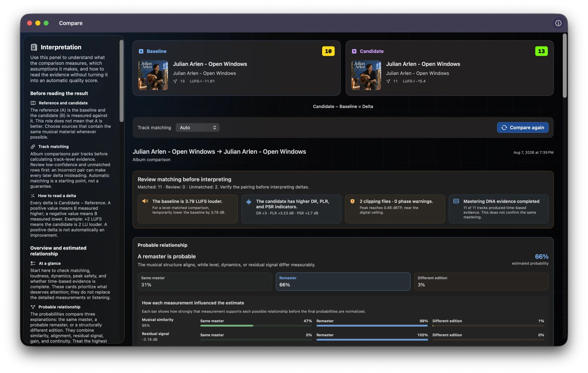The width and height of the screenshot is (588, 373).
Task: Click the Baseline score badge 10
Action: coord(328,51)
